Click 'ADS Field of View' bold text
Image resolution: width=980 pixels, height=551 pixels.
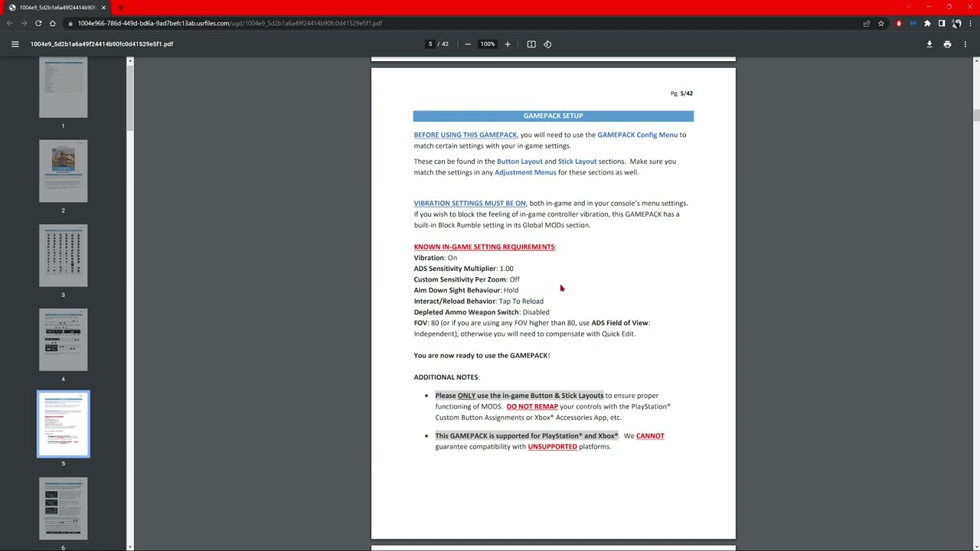[619, 323]
